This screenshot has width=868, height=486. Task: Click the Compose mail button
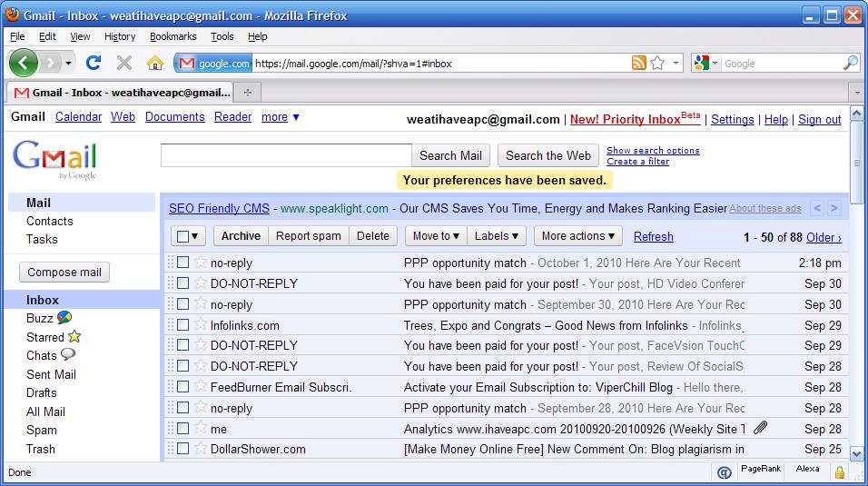point(64,273)
